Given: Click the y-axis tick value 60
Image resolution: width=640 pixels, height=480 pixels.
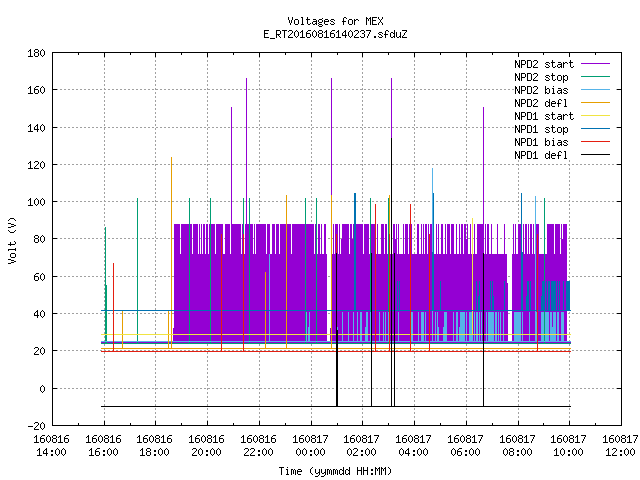Looking at the screenshot, I should 39,277.
